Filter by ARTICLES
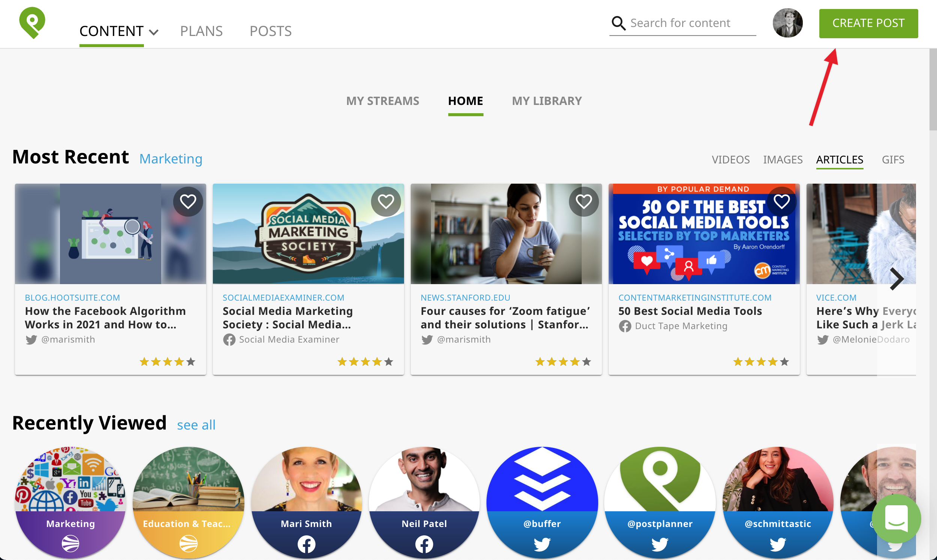937x560 pixels. point(839,160)
